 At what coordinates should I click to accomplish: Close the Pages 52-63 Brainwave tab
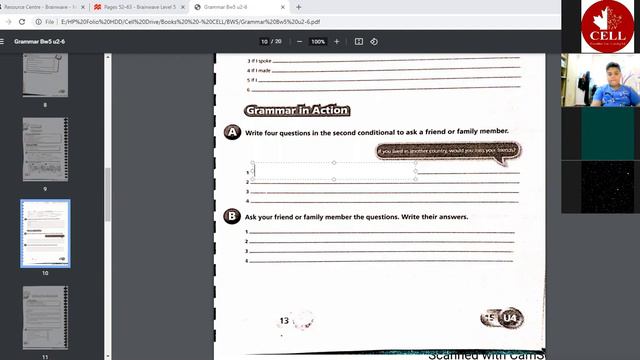[x=183, y=7]
